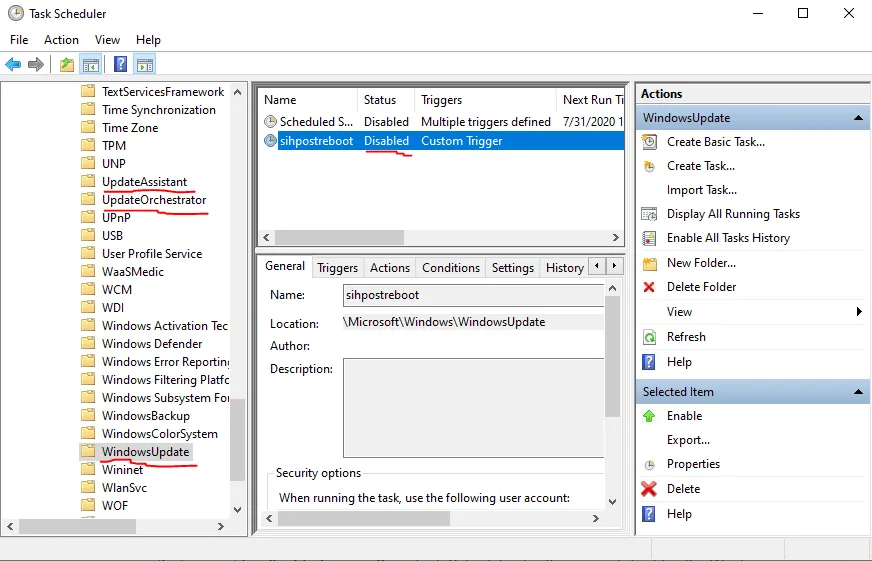
Task: Open the toolbar Help question mark icon
Action: 120,64
